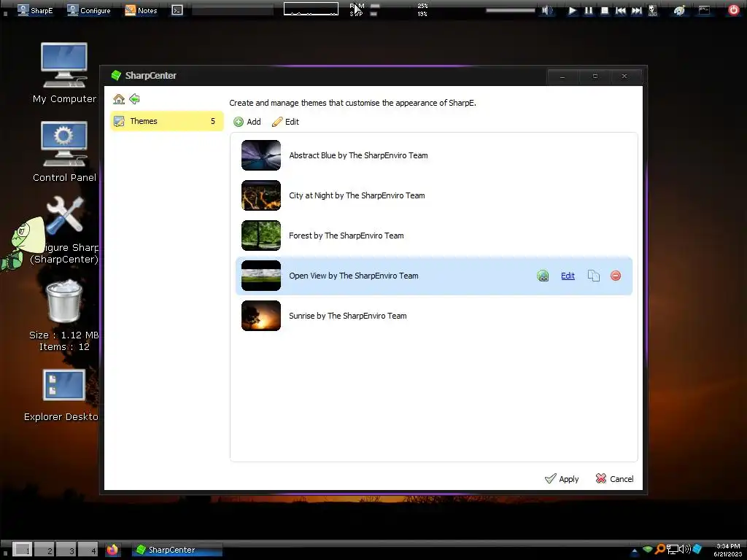
Task: Open the command prompt icon in the top bar
Action: pos(177,10)
